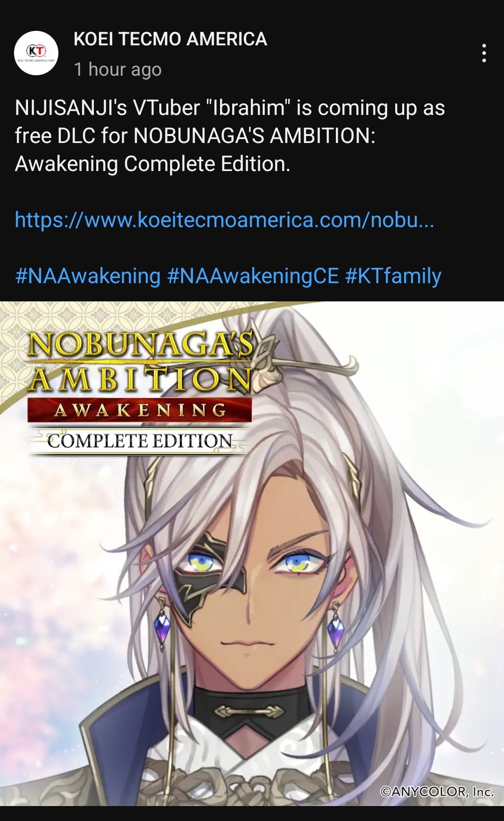Open the Ibrahim character image
Viewport: 504px width, 821px height.
252,553
